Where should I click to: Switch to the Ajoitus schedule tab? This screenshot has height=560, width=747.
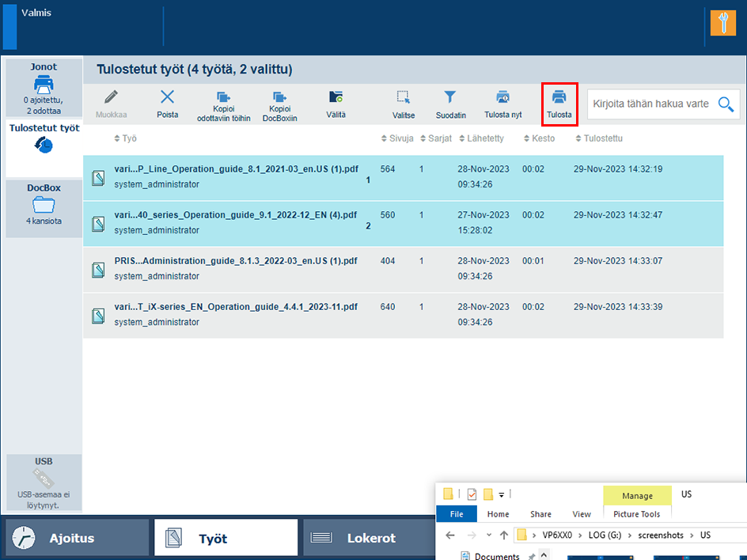tap(78, 538)
